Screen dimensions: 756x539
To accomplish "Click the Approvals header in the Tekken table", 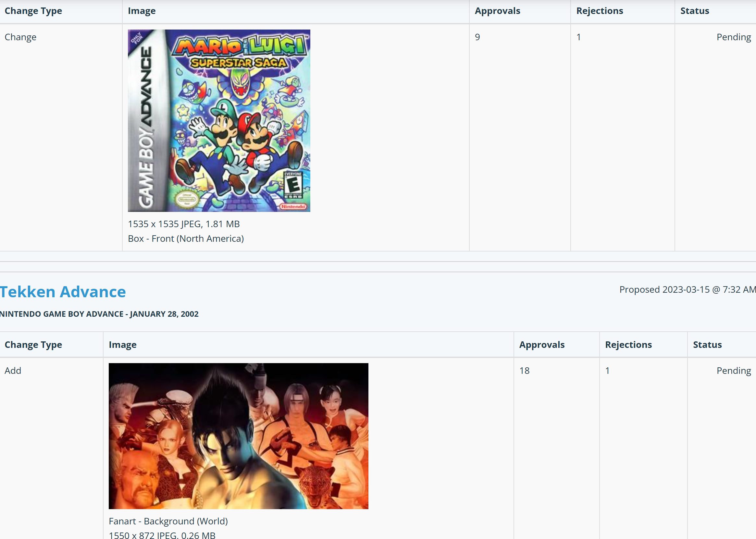I will [542, 345].
